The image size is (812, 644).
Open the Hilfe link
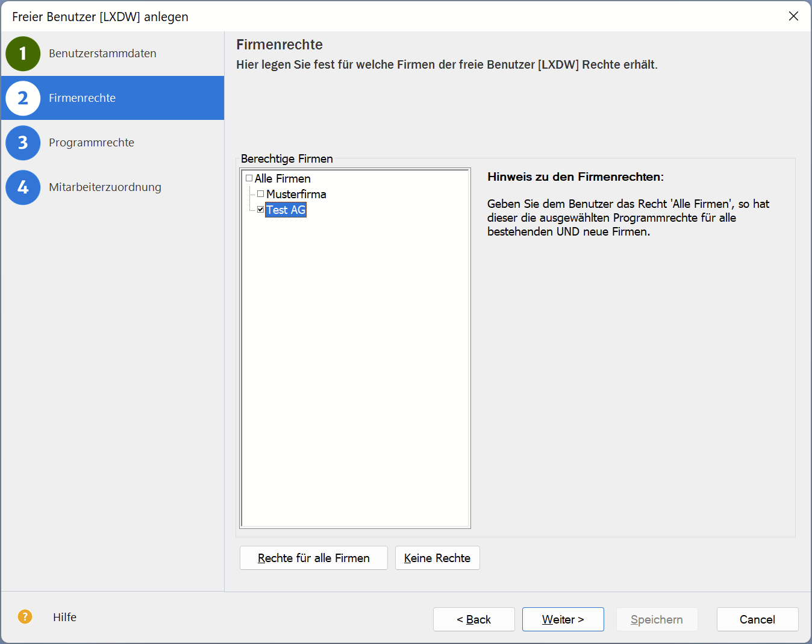64,617
